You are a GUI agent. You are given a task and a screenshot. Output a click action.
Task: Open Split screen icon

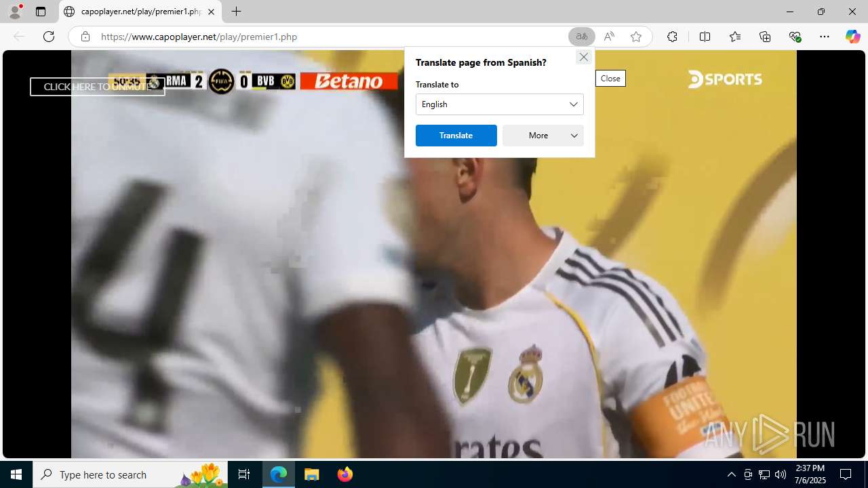[705, 37]
